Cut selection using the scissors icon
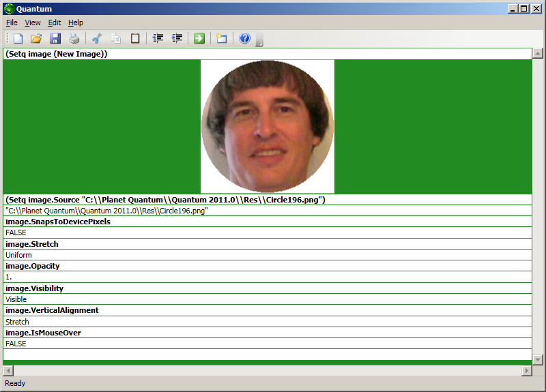The width and height of the screenshot is (546, 392). click(x=97, y=38)
